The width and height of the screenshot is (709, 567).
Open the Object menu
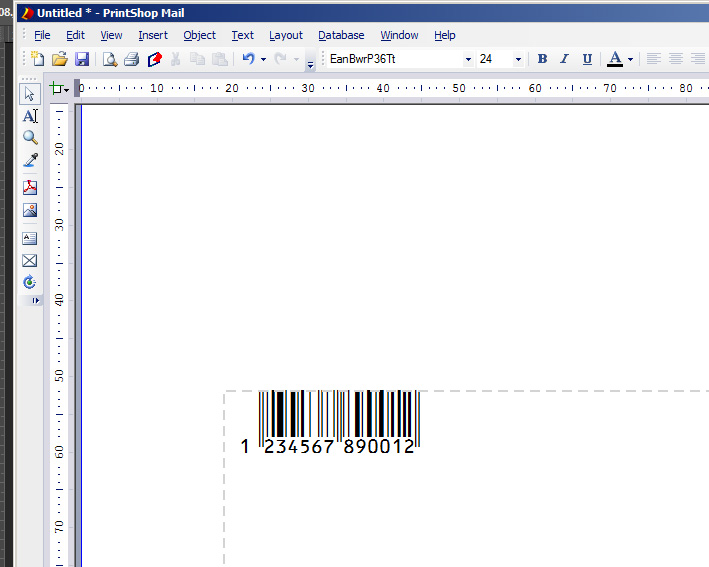coord(199,35)
